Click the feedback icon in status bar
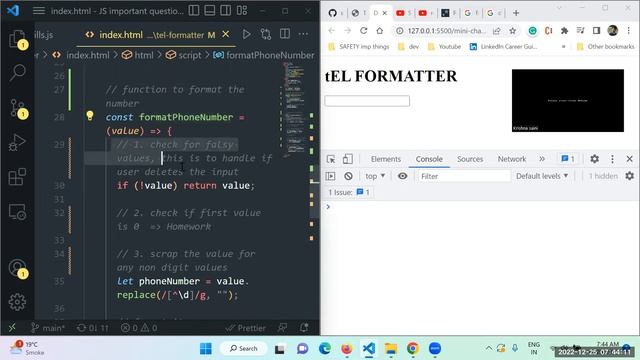This screenshot has height=360, width=640. point(282,328)
